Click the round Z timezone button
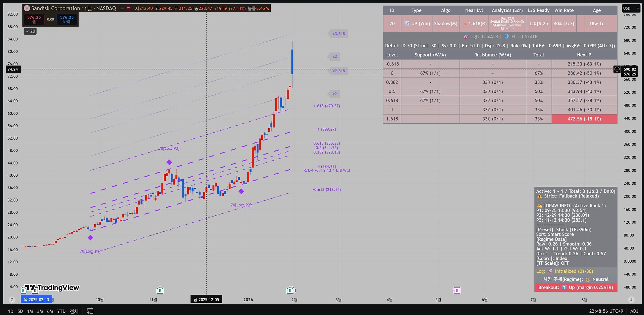644x315 pixels. (12, 300)
